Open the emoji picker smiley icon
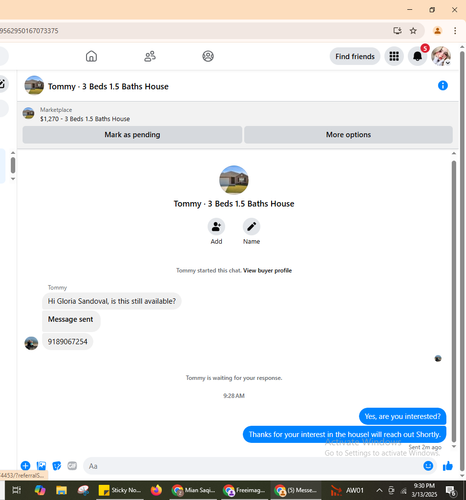 428,466
